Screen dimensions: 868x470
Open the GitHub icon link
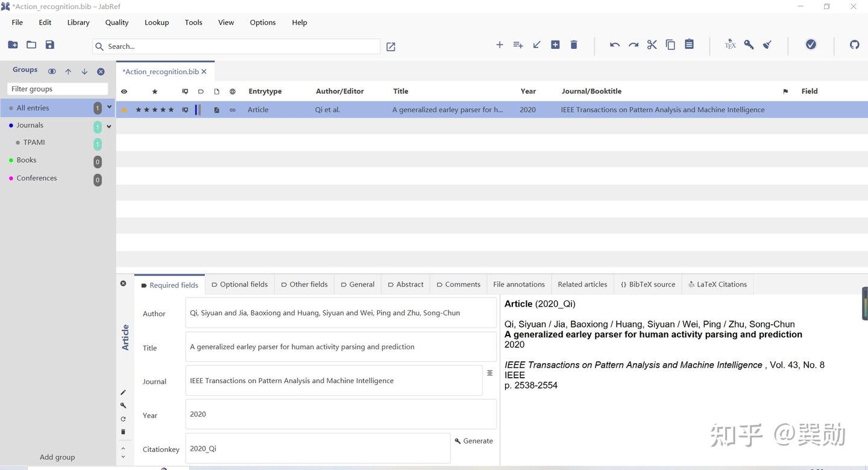coord(854,45)
